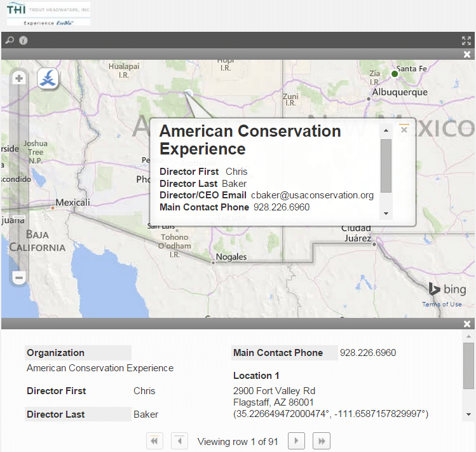Screen dimensions: 476x452
Task: Click the green Santa Fe map marker
Action: click(x=395, y=74)
